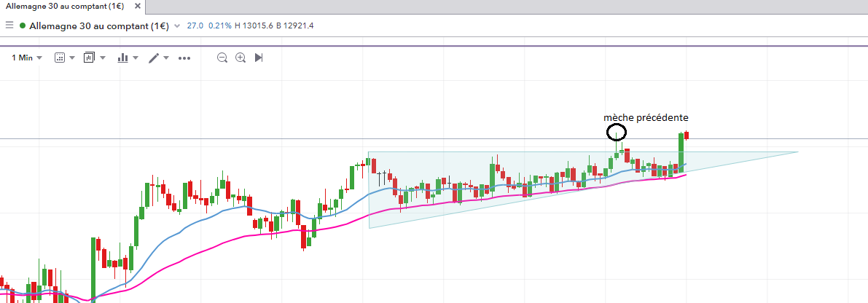This screenshot has width=868, height=303.
Task: Open the drawing tools dropdown arrow
Action: [167, 58]
